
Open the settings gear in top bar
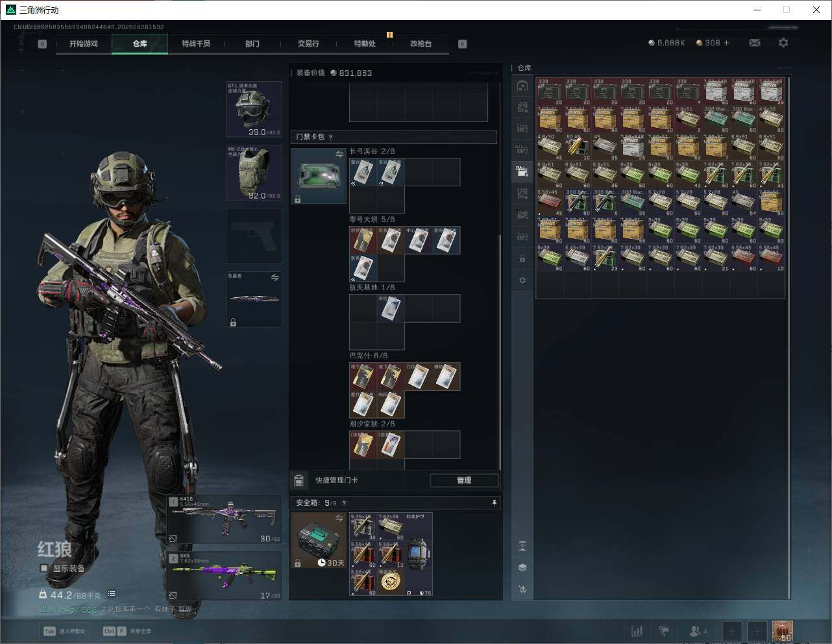point(783,43)
